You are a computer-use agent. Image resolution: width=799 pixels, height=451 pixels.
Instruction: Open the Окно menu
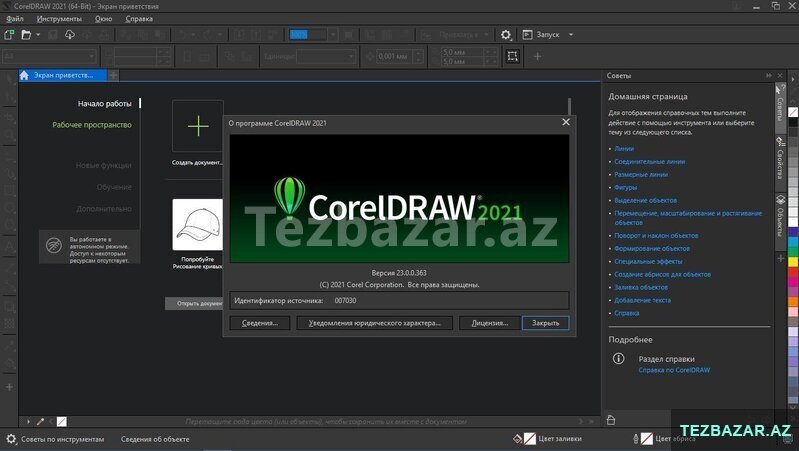(103, 19)
